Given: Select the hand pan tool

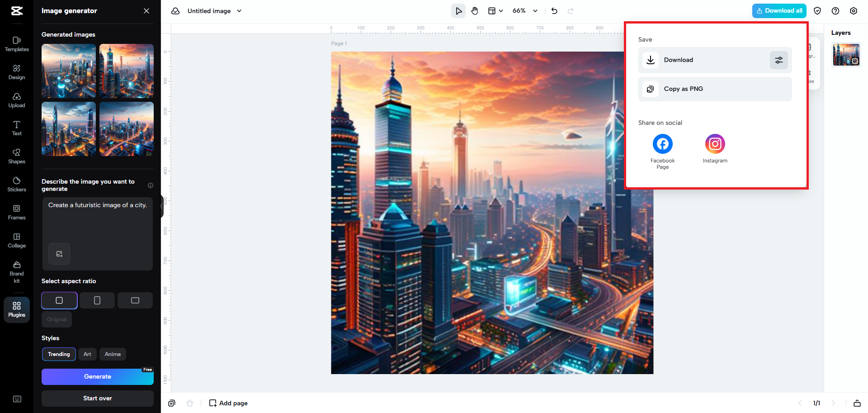Looking at the screenshot, I should coord(475,11).
